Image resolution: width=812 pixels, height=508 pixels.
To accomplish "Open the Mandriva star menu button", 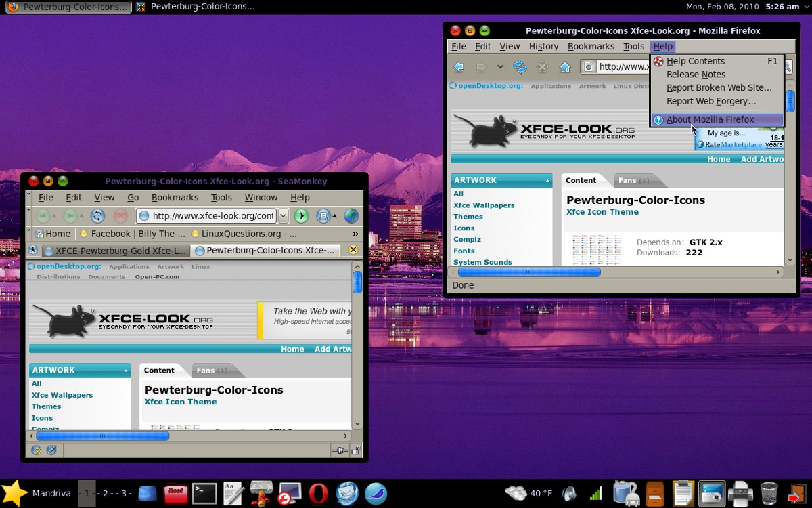I will click(14, 493).
